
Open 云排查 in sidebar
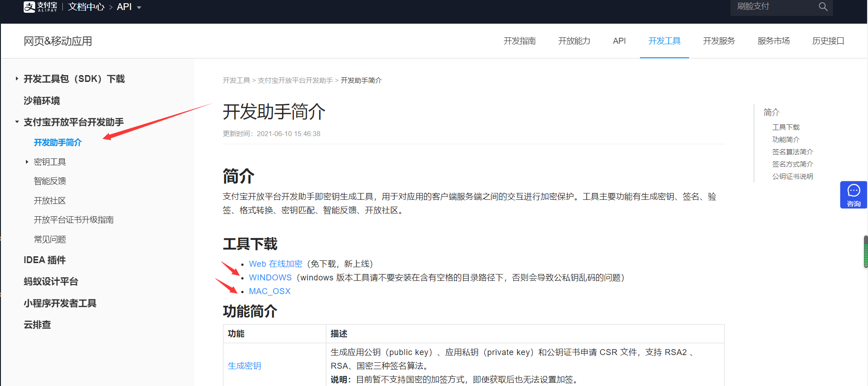pos(37,325)
